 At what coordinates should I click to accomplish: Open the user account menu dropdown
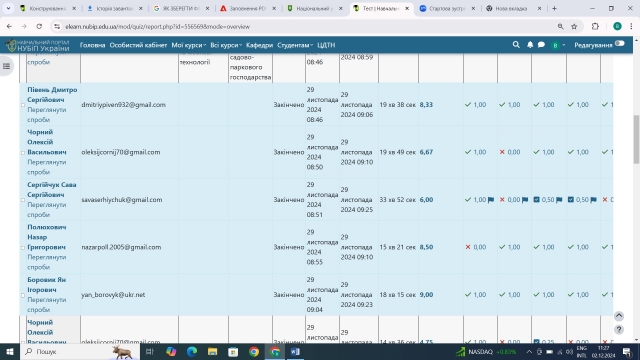pyautogui.click(x=558, y=45)
